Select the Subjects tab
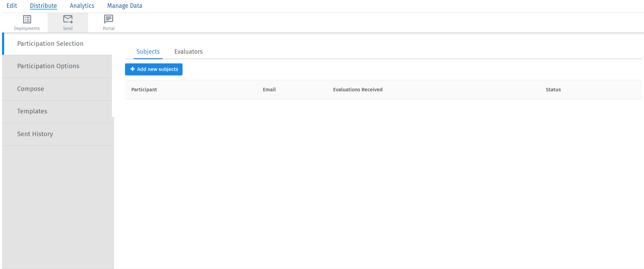This screenshot has height=269, width=644. tap(148, 52)
